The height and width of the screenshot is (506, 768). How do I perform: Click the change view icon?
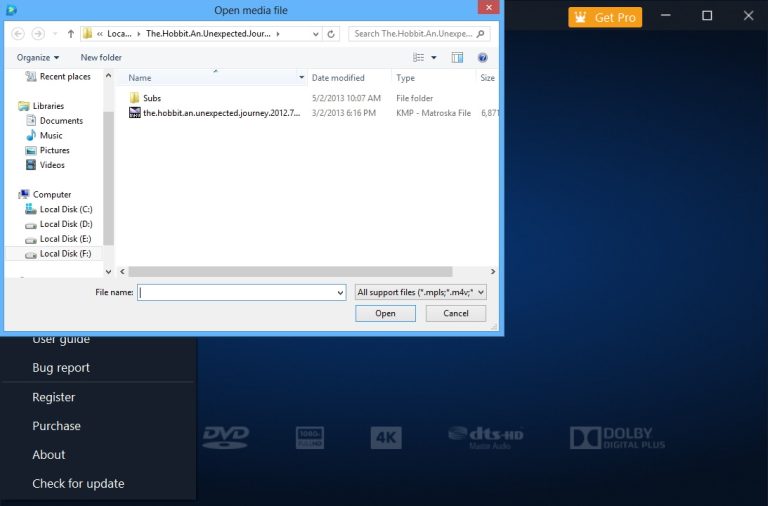pos(419,58)
